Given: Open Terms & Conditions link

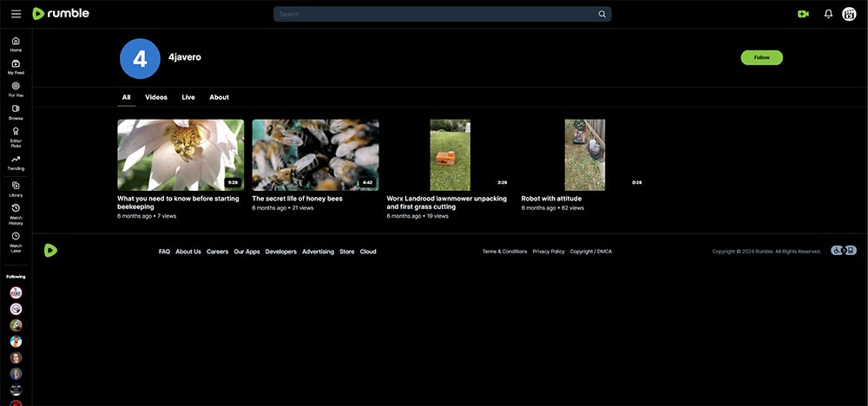Looking at the screenshot, I should (505, 252).
